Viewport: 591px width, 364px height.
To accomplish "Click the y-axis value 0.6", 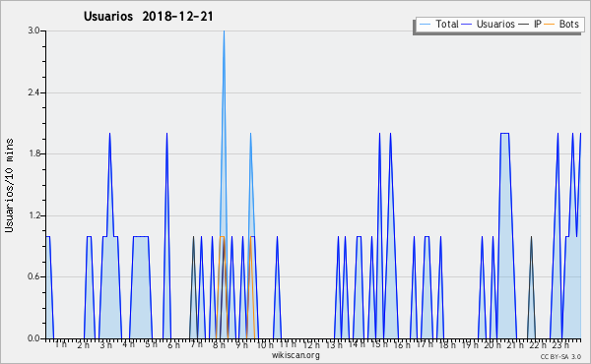I will tap(33, 276).
